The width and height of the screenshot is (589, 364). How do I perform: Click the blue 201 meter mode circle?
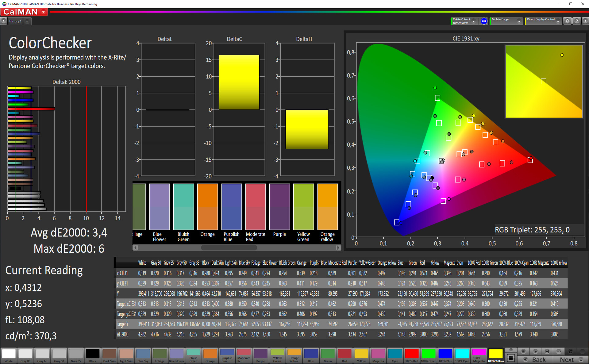click(484, 21)
